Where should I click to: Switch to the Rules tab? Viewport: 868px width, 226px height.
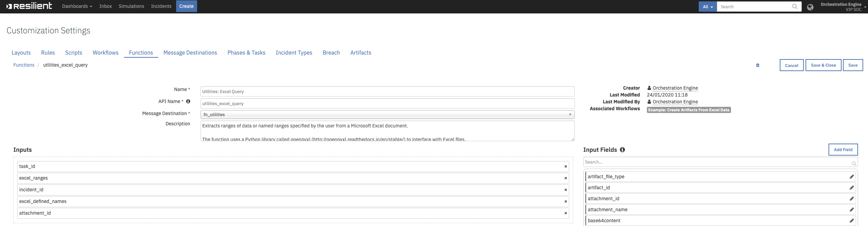tap(48, 53)
